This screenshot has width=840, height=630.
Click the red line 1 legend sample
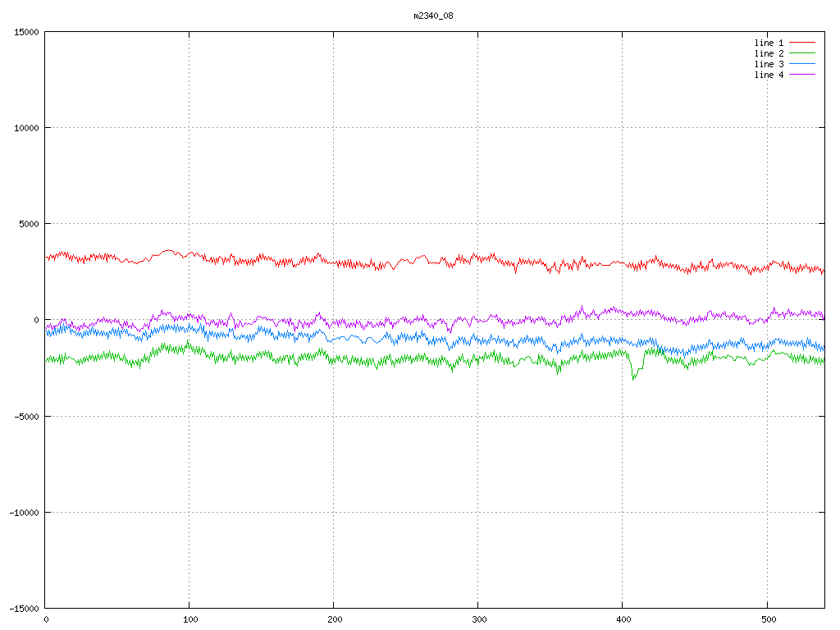802,43
